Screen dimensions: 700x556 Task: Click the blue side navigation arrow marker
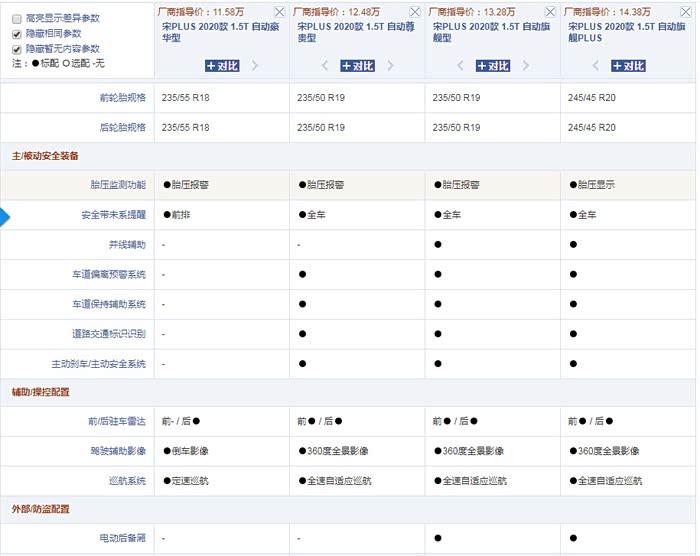click(x=4, y=217)
